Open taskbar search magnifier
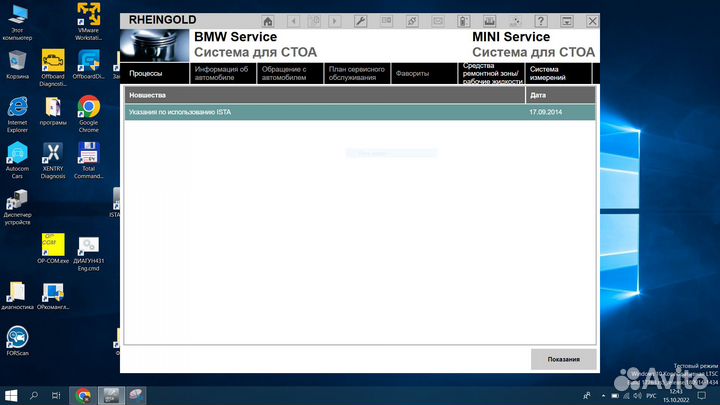 34,395
